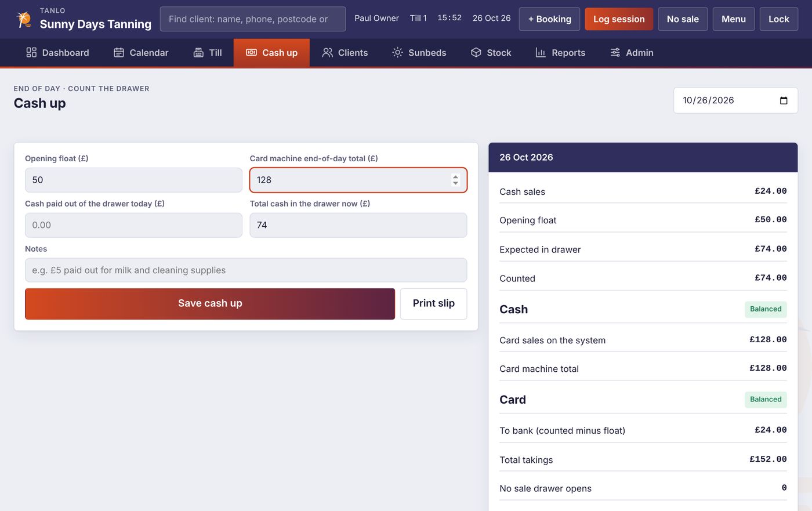Open the Clients people icon

[x=328, y=53]
